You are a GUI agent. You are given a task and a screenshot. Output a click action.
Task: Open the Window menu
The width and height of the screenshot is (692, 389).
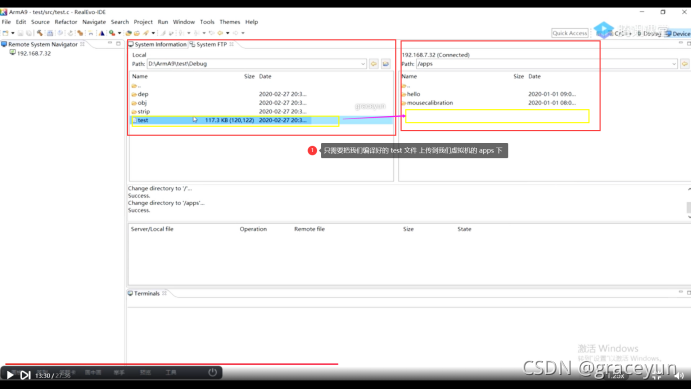[184, 22]
